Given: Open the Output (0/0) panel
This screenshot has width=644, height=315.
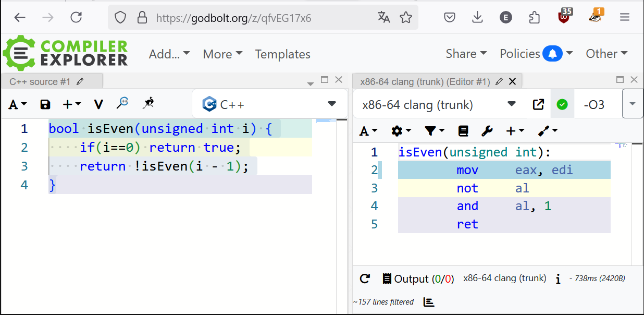Looking at the screenshot, I should [x=418, y=279].
